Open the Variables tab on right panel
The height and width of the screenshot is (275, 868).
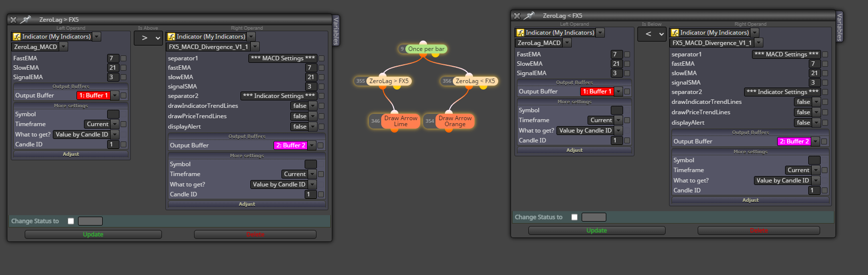click(x=839, y=27)
